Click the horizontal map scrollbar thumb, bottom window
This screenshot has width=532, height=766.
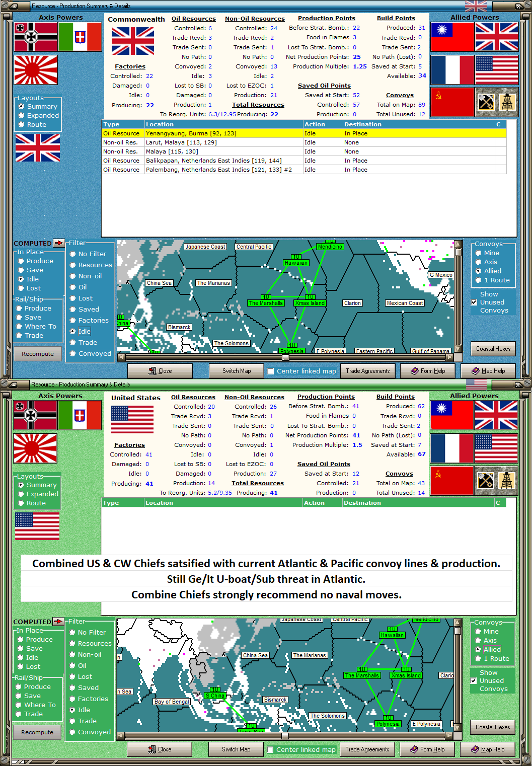[285, 736]
